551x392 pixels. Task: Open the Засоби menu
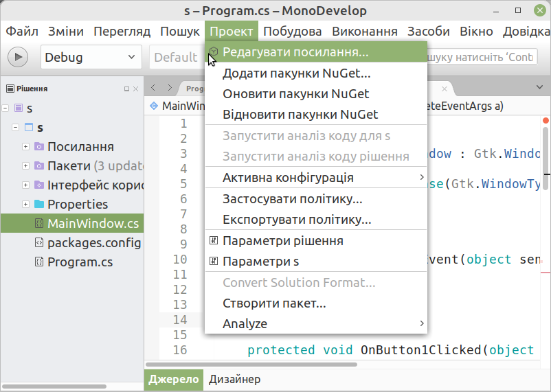click(428, 32)
